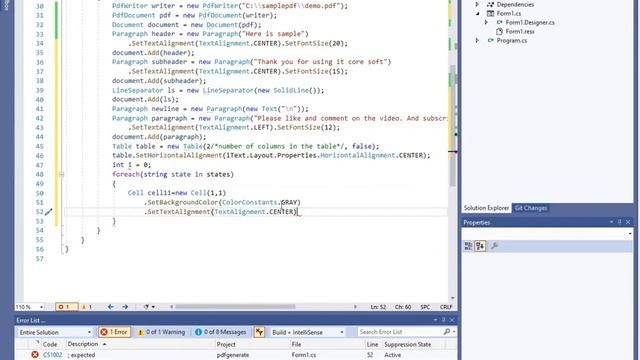640x360 pixels.
Task: Open Error List search options dropdown arrow
Action: pyautogui.click(x=454, y=332)
